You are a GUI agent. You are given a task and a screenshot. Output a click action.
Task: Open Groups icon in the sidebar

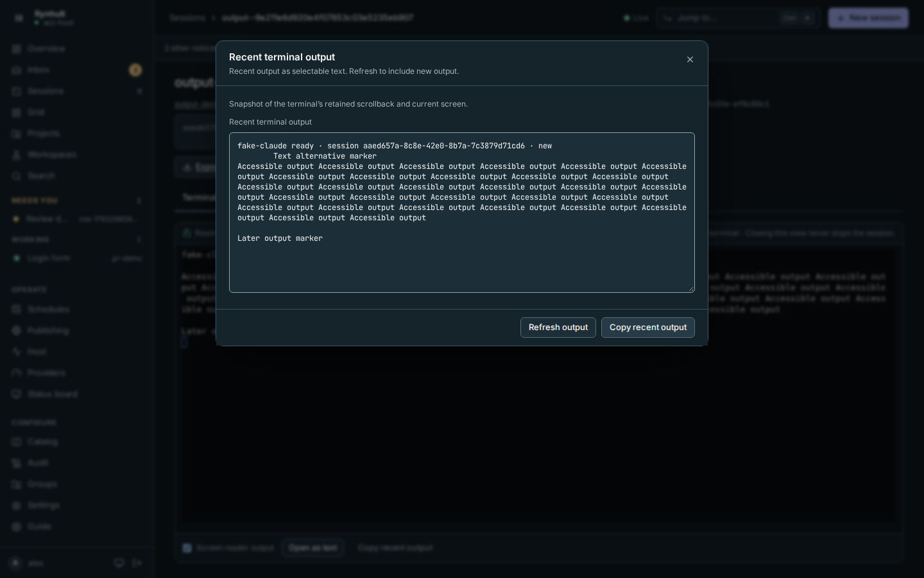coord(17,484)
